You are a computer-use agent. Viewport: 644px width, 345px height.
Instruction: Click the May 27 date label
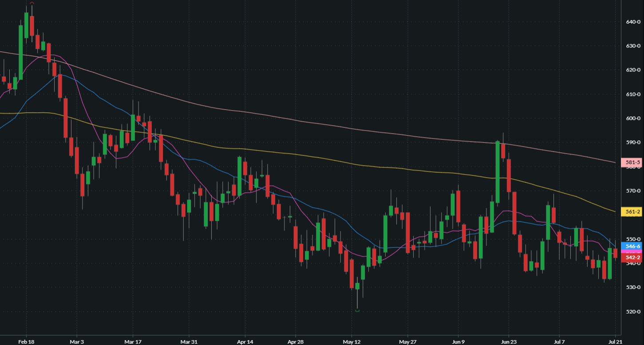click(x=407, y=342)
